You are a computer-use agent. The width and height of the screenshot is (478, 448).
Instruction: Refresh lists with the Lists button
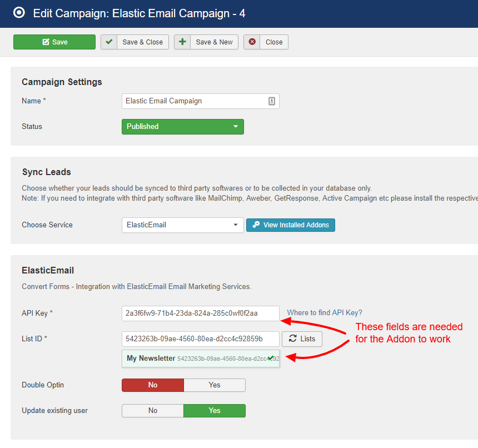tap(302, 339)
